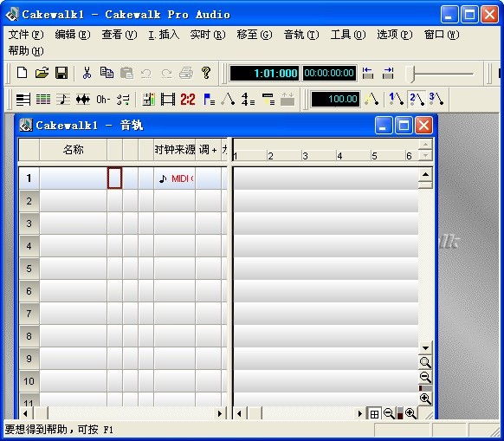This screenshot has height=441, width=504.
Task: Open the Video filmstrip view icon
Action: 168,99
